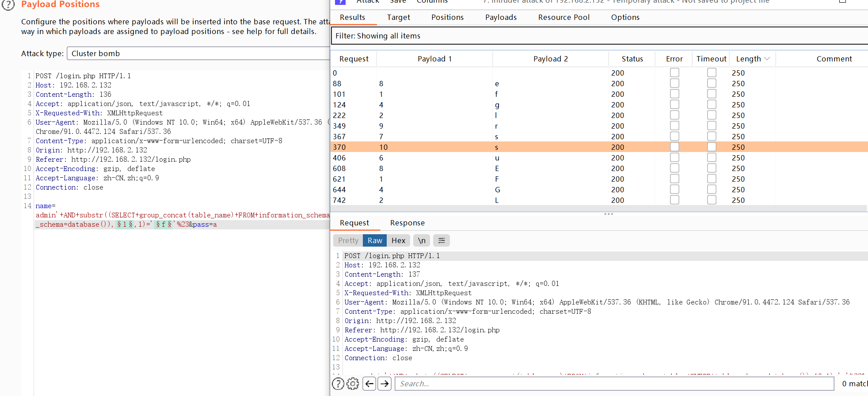The height and width of the screenshot is (396, 868).
Task: Tick Timeout checkbox for request 88
Action: click(x=712, y=83)
